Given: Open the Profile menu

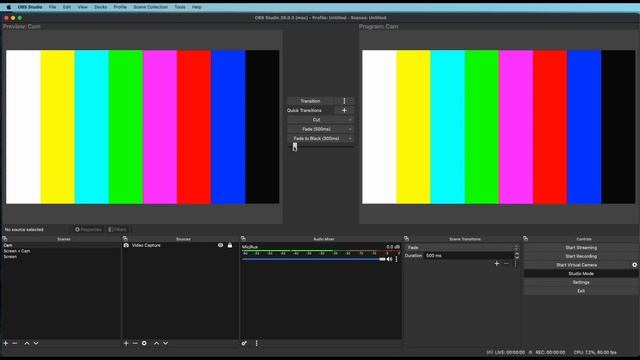Looking at the screenshot, I should coord(120,7).
